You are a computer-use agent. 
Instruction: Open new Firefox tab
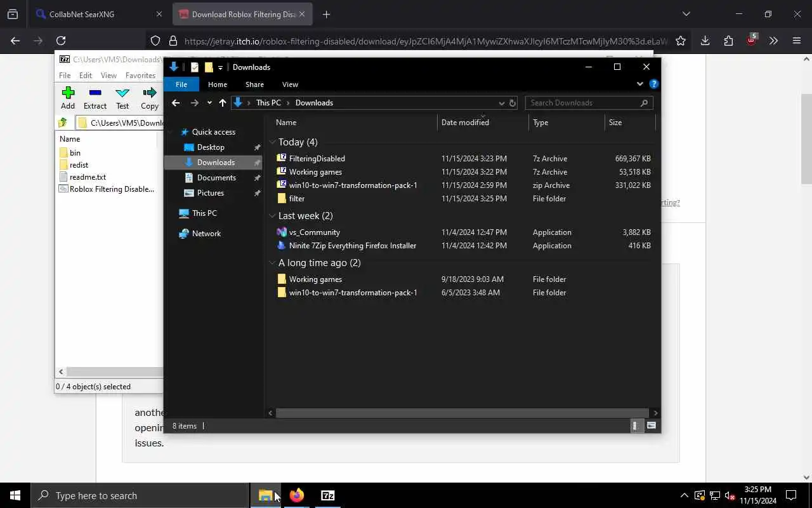point(326,14)
